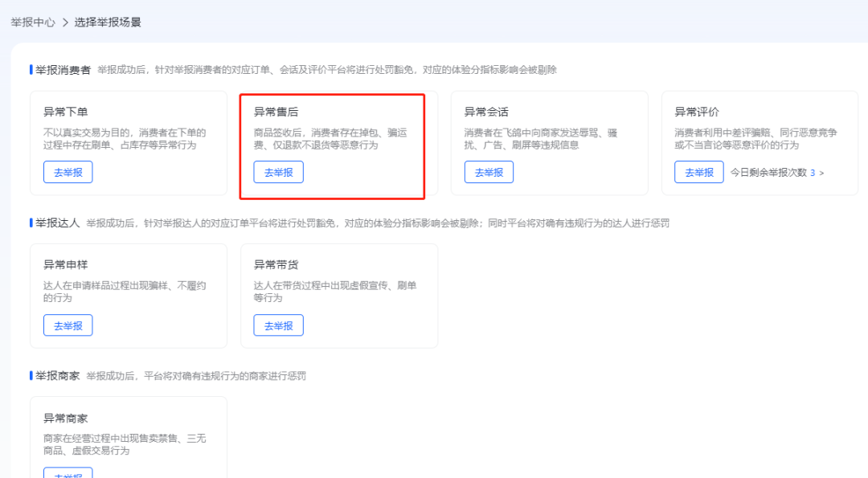Screen dimensions: 868x478
Task: Select the 异常会话 card title
Action: coord(486,112)
